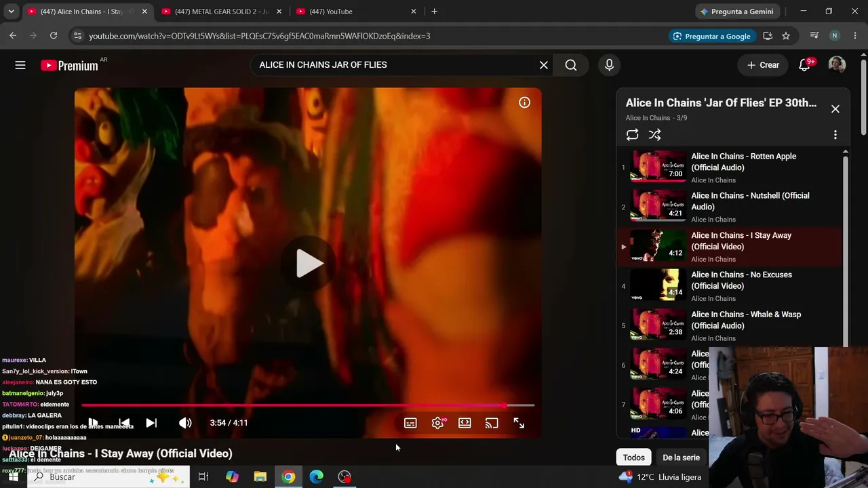
Task: Open the Windows Start menu
Action: [x=13, y=477]
